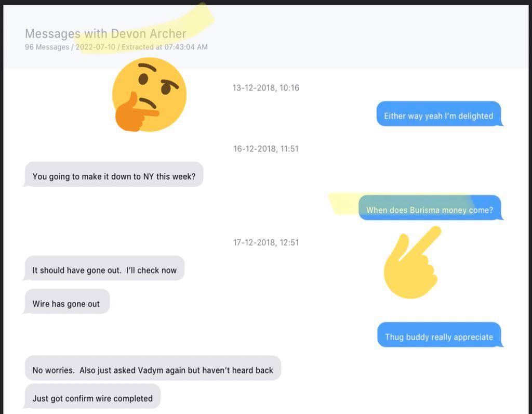Click the 'Thug buddy really appreciate' bubble
The width and height of the screenshot is (532, 414).
[439, 335]
